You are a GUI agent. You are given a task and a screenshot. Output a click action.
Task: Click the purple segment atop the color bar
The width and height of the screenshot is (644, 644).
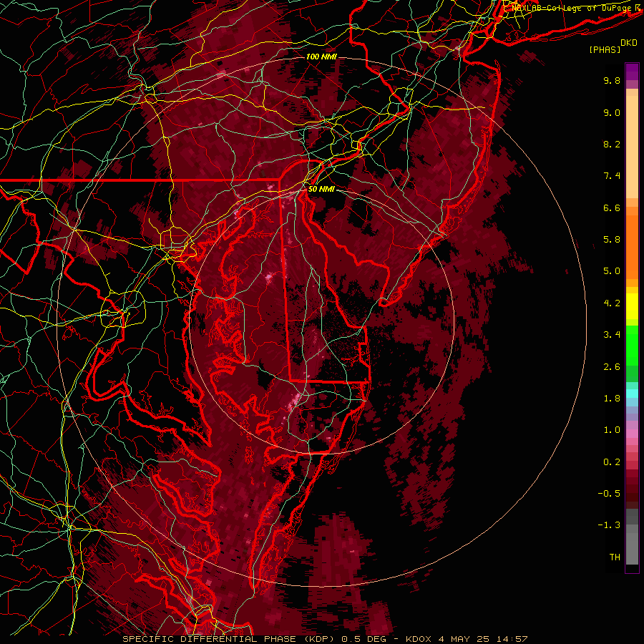coord(632,72)
